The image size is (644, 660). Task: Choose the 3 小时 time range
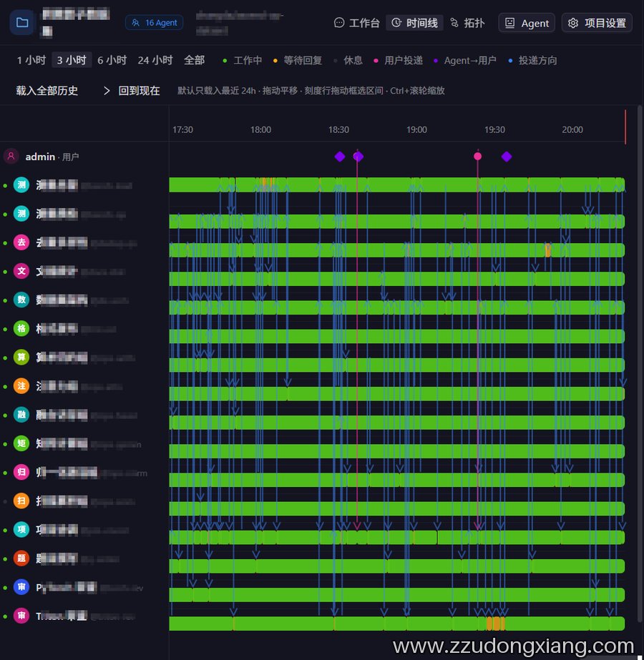click(72, 60)
